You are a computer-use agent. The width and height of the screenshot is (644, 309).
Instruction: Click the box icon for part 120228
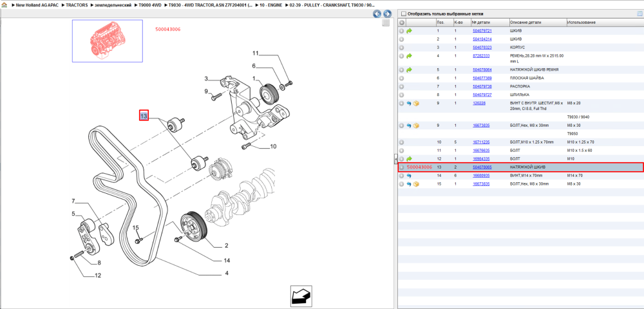tap(416, 104)
